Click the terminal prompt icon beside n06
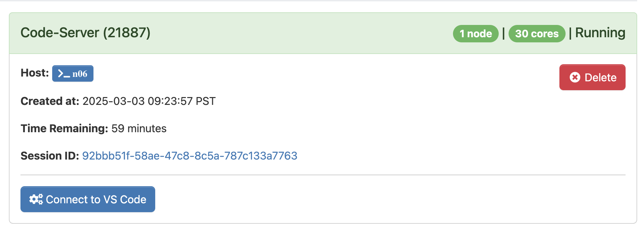This screenshot has height=233, width=644. (64, 74)
